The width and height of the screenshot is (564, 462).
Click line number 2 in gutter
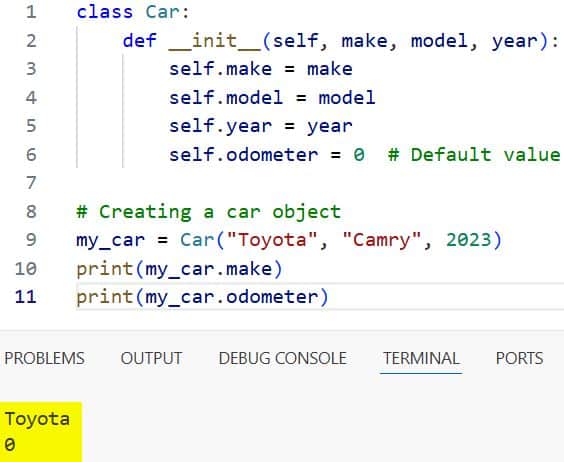pos(31,41)
